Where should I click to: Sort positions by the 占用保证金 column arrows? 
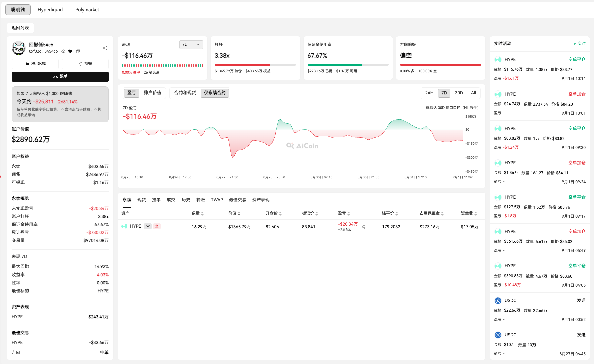coord(442,213)
